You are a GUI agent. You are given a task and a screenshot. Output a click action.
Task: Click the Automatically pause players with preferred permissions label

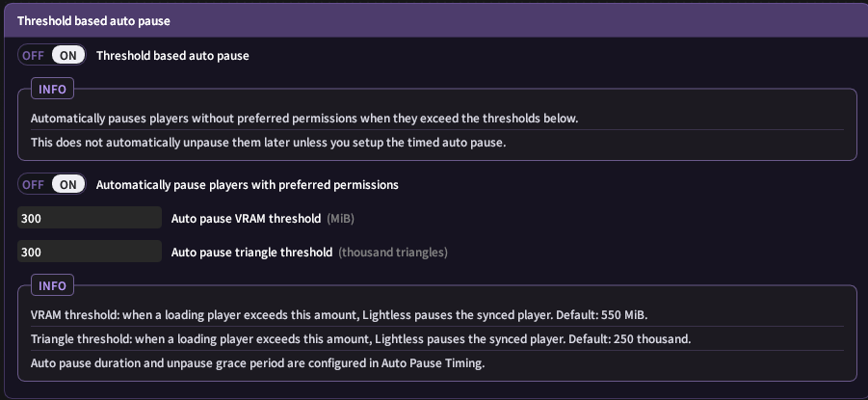[x=248, y=184]
